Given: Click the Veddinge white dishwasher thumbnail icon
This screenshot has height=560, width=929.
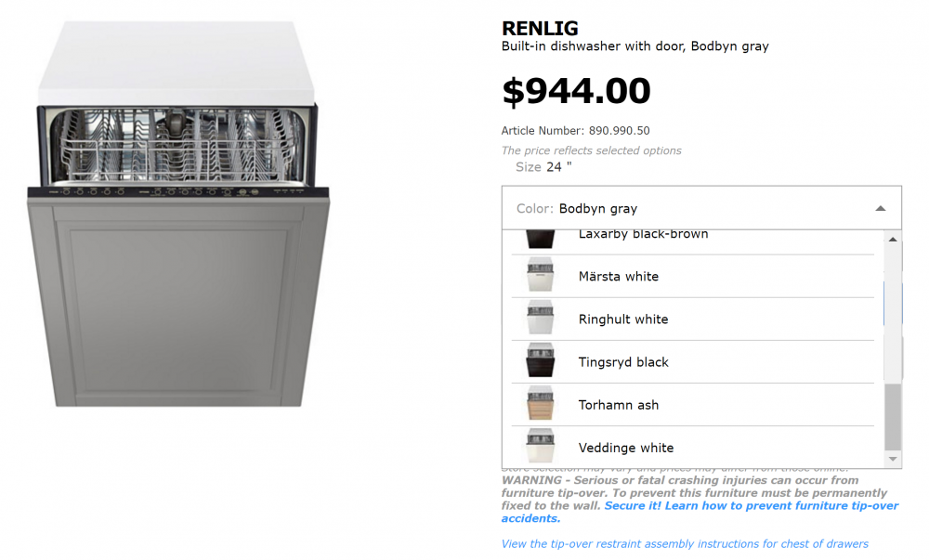Looking at the screenshot, I should pos(541,446).
